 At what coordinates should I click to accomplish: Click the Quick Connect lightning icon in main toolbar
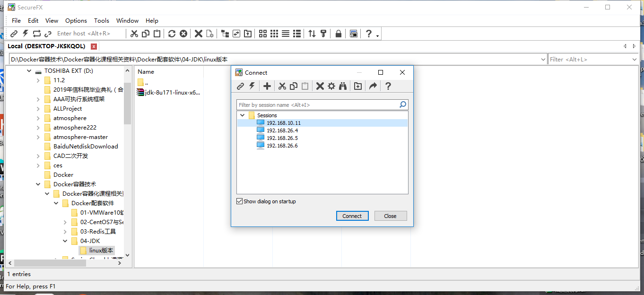(26, 34)
